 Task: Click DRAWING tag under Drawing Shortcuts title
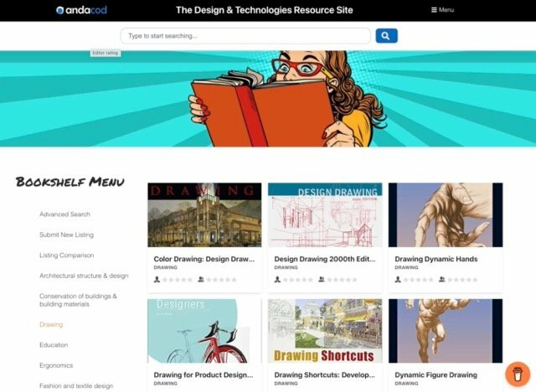point(286,384)
